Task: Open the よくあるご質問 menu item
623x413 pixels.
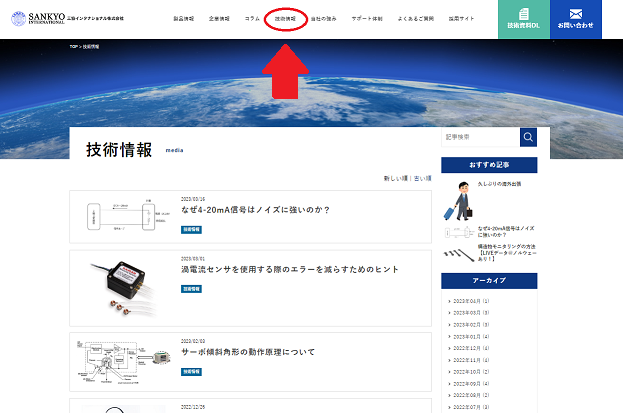Action: pyautogui.click(x=416, y=19)
